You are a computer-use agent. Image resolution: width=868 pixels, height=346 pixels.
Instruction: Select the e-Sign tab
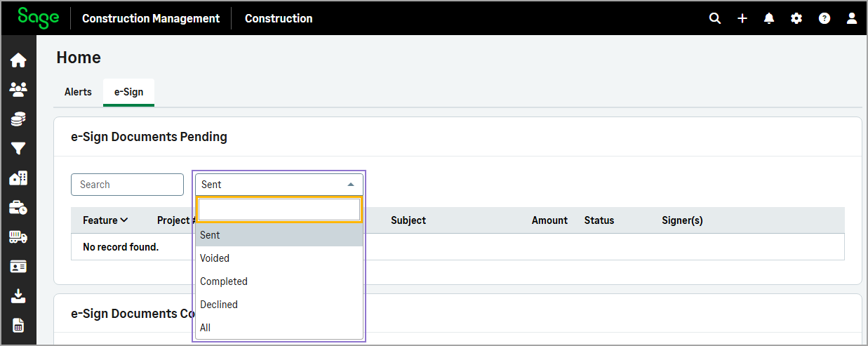coord(128,92)
